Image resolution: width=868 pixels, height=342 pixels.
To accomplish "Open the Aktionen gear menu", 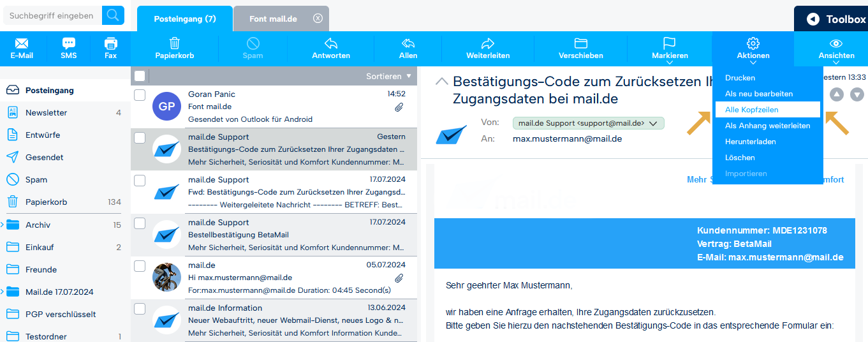I will [x=753, y=50].
